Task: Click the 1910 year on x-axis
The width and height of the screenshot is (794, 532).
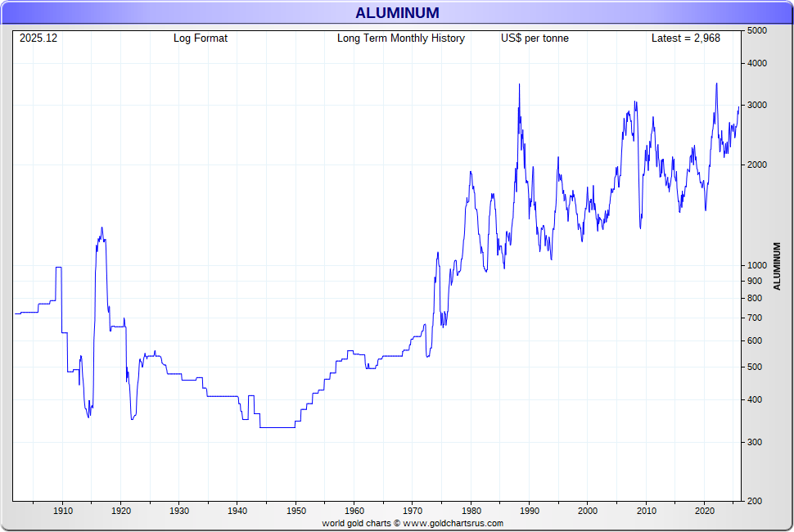Action: click(x=62, y=511)
